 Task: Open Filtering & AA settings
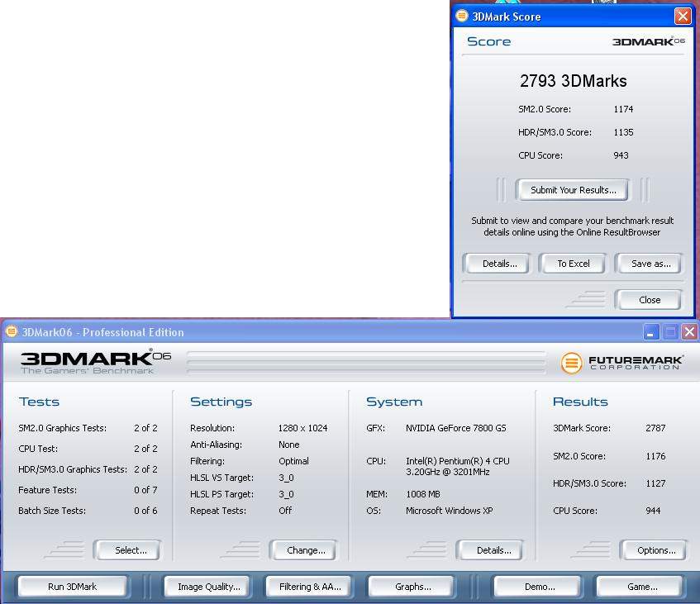click(309, 586)
